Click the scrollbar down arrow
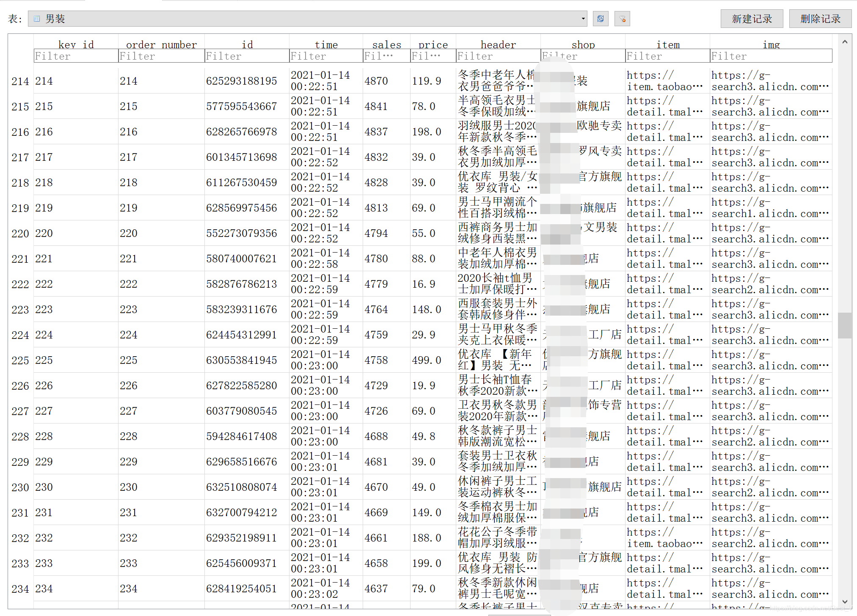 coord(844,601)
